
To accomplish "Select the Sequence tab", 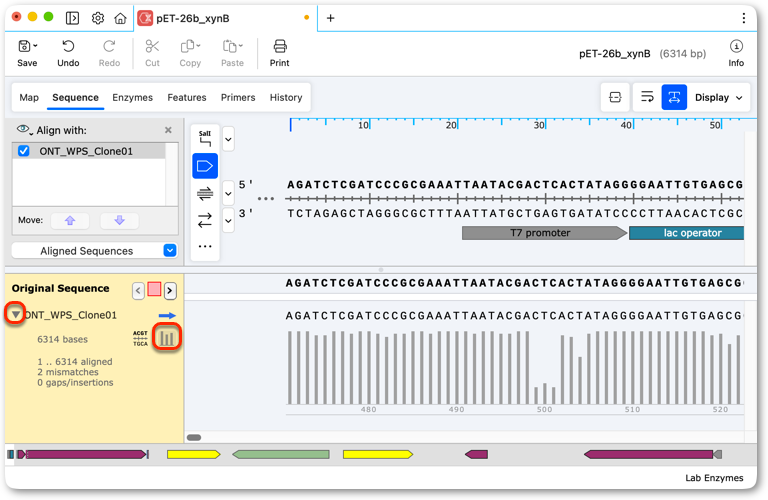I will (75, 97).
